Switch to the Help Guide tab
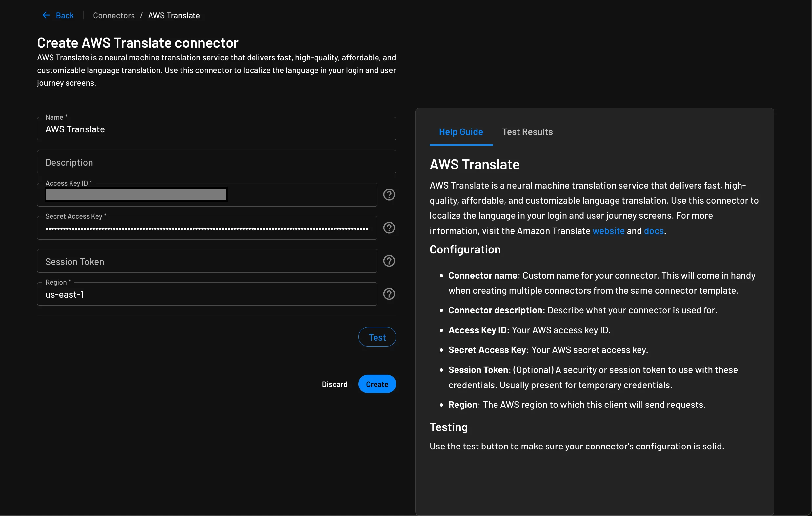Screen dimensions: 812x516 click(x=461, y=132)
